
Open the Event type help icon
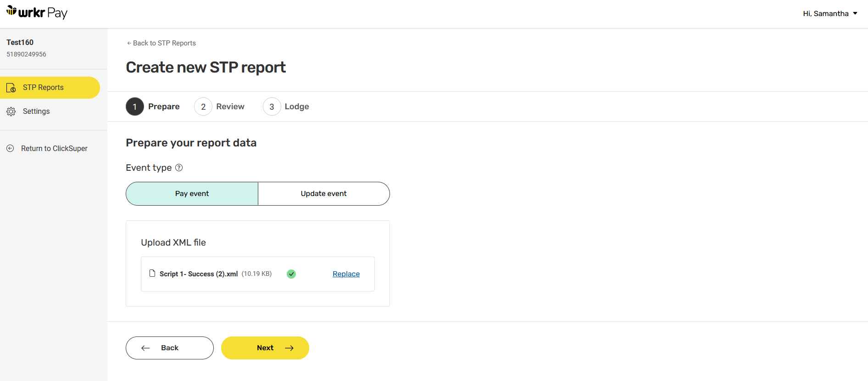coord(179,168)
